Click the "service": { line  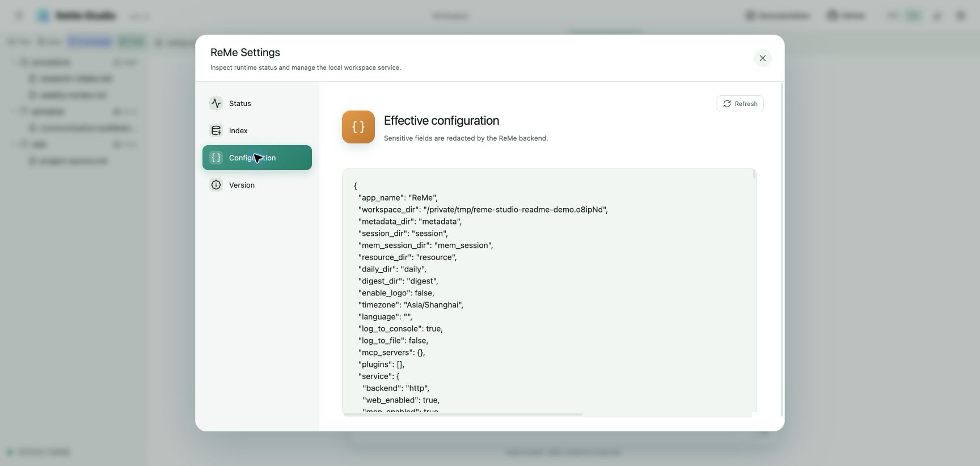[379, 376]
